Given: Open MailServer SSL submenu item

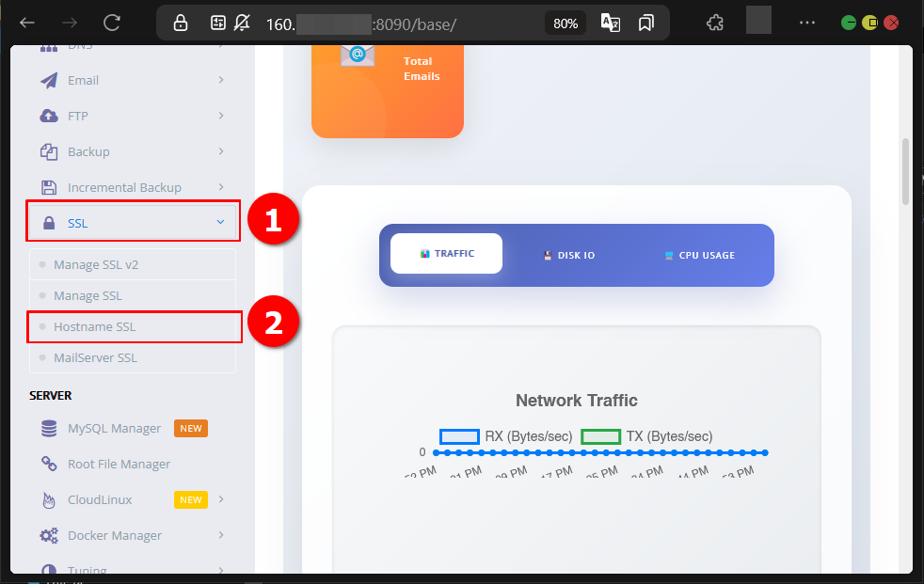Looking at the screenshot, I should (133, 358).
